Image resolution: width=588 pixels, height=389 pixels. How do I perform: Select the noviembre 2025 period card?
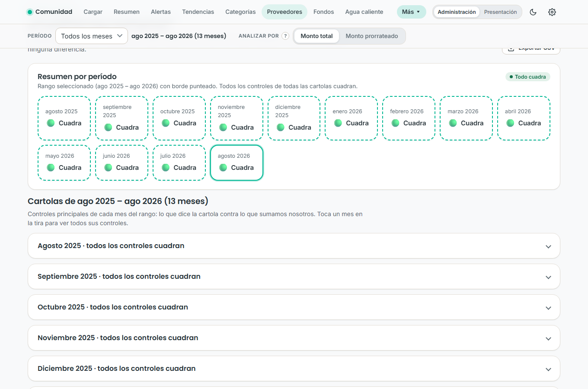click(236, 118)
